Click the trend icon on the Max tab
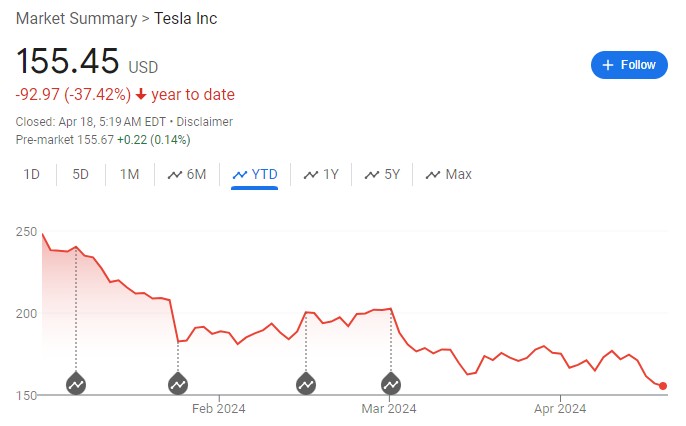The width and height of the screenshot is (686, 426). coord(433,174)
